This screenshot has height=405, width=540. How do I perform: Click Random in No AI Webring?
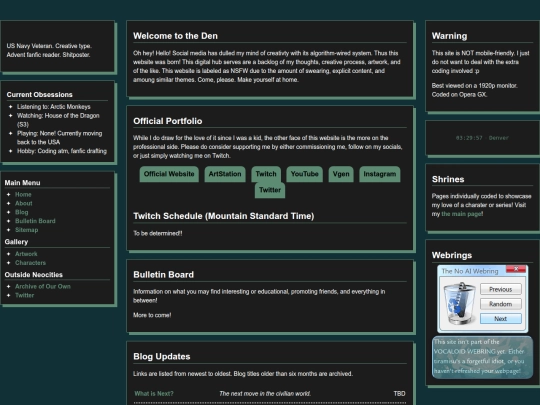pyautogui.click(x=501, y=304)
